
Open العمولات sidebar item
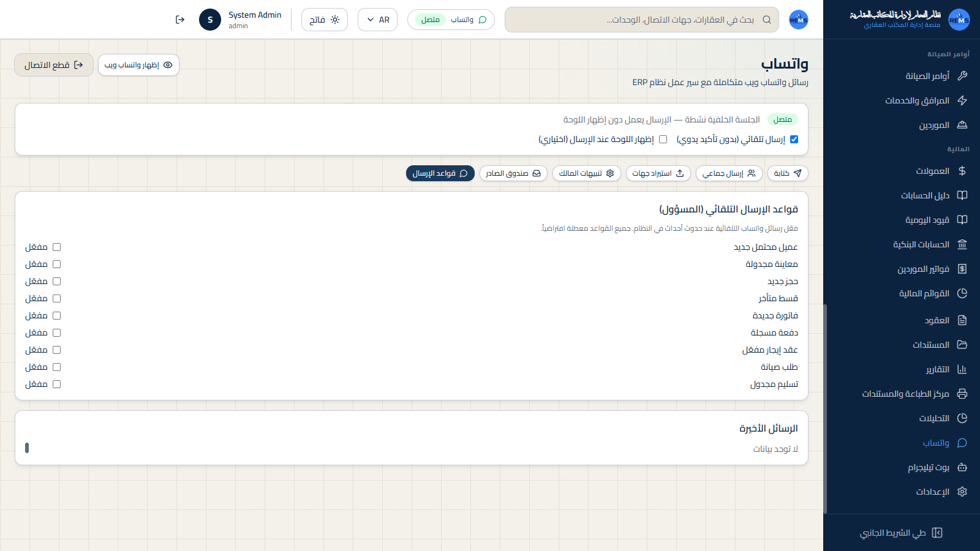point(902,171)
